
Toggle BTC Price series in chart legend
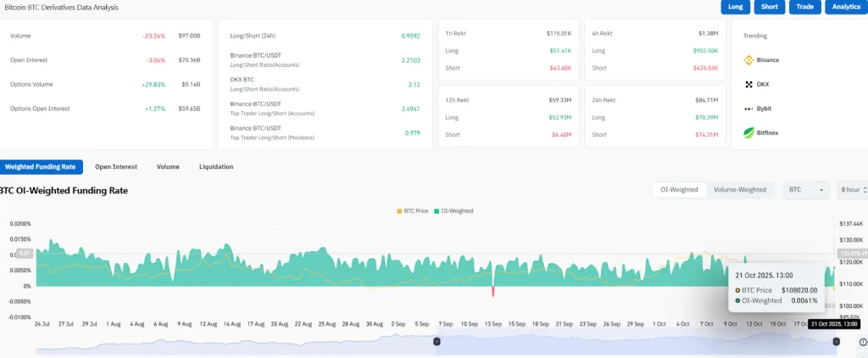click(x=413, y=210)
